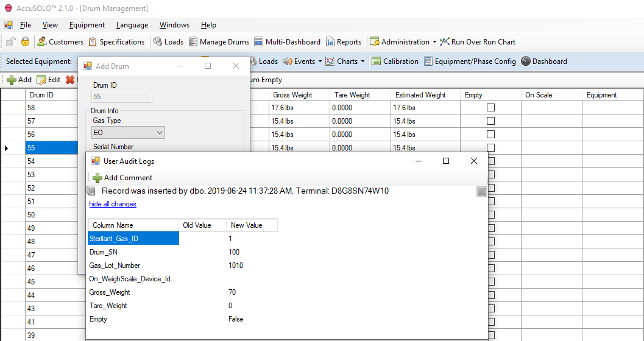
Task: Expand the Administration dropdown arrow
Action: 434,42
